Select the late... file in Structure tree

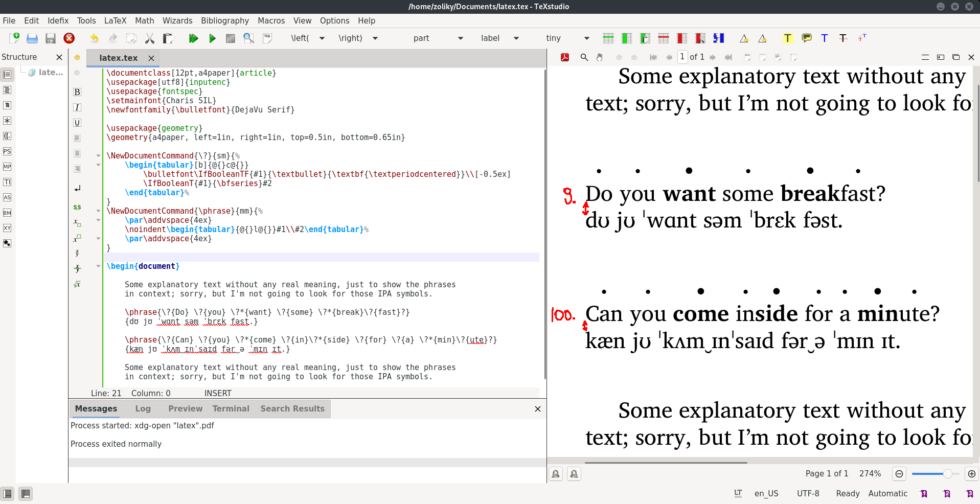pyautogui.click(x=46, y=73)
